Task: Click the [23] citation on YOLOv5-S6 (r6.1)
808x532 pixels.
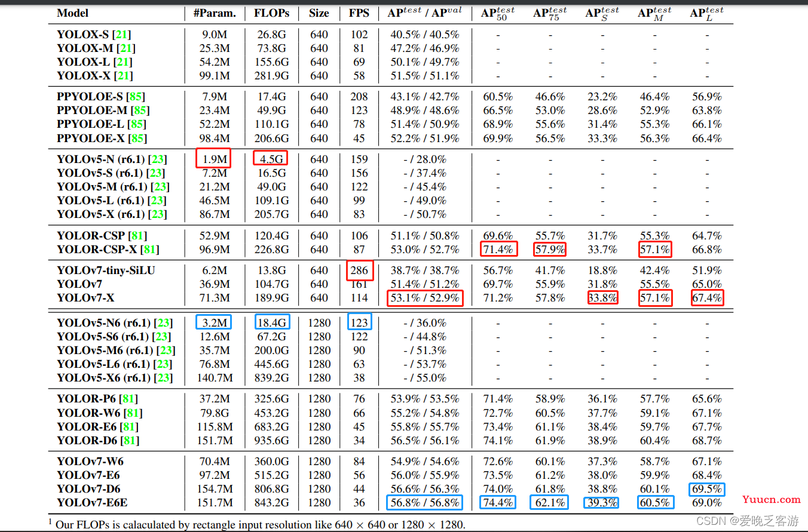Action: pyautogui.click(x=163, y=337)
